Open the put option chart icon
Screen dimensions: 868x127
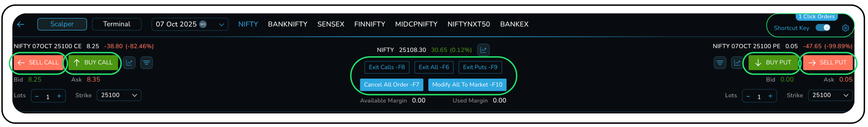coord(737,63)
